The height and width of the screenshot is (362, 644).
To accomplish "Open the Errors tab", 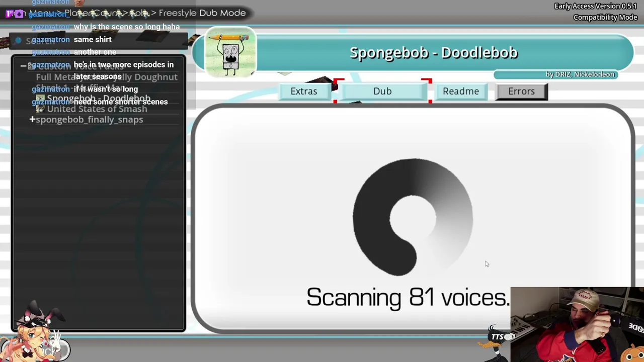I will 521,91.
